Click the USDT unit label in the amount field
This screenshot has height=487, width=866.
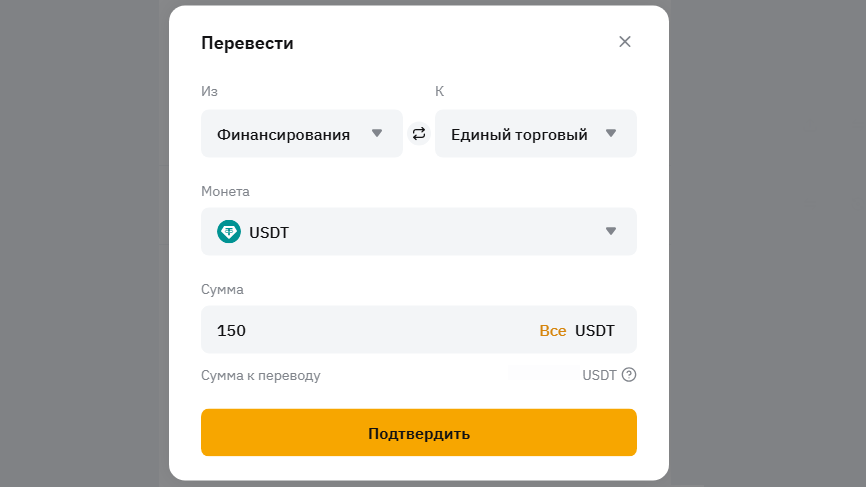tap(595, 330)
